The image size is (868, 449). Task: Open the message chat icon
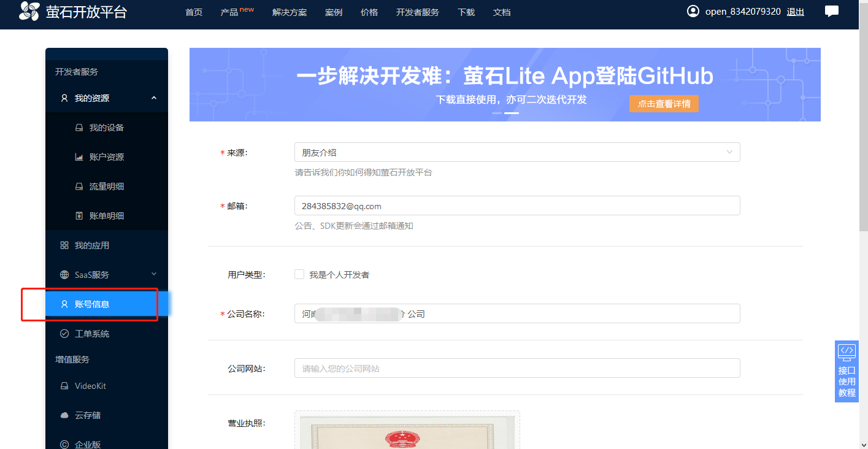coord(831,11)
